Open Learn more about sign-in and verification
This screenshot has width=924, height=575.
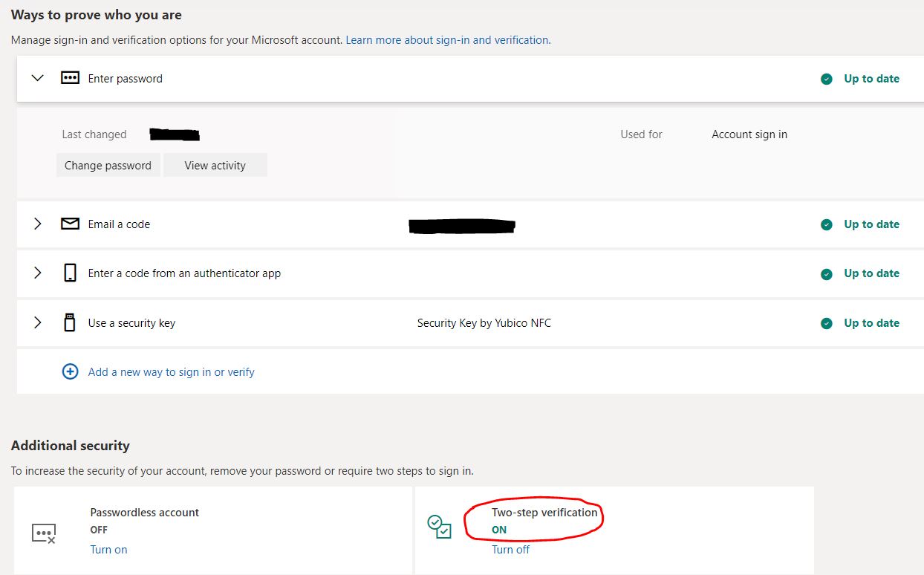(448, 39)
